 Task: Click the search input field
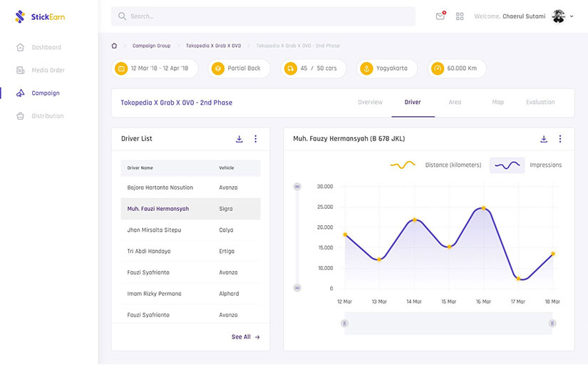[x=264, y=16]
